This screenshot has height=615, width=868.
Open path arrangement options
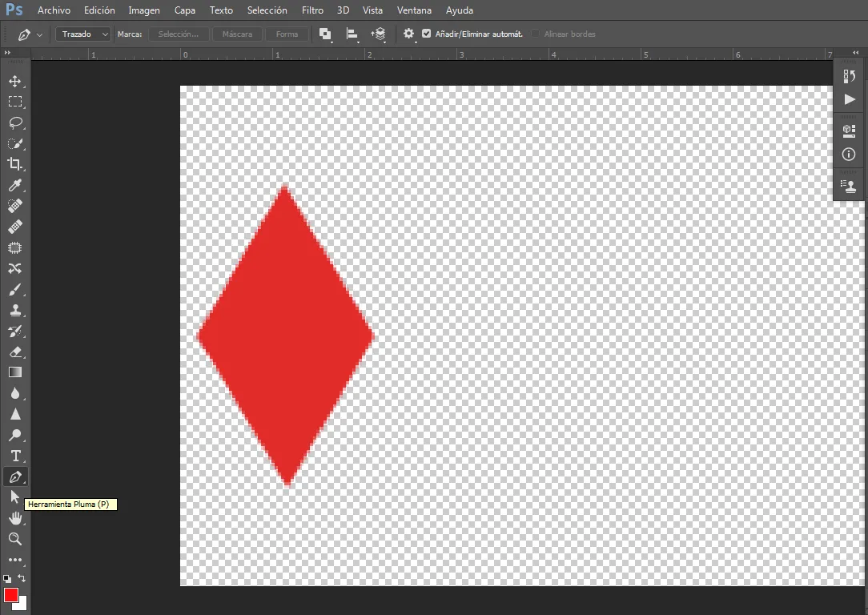pos(379,34)
